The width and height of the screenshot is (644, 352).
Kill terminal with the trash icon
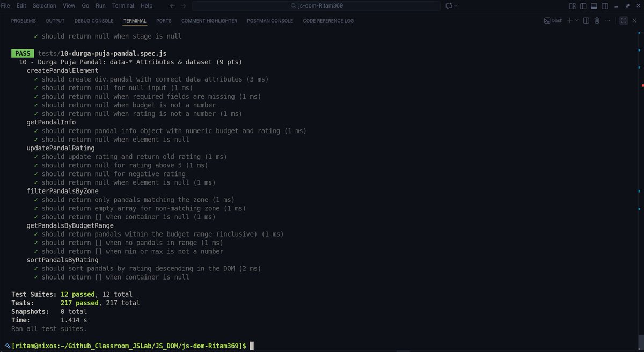pyautogui.click(x=597, y=20)
